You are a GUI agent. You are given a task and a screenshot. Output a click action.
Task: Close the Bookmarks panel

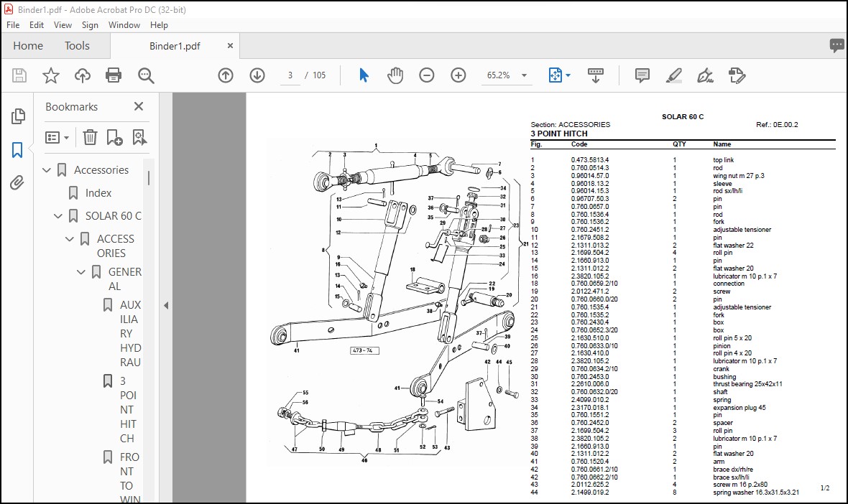[x=139, y=106]
